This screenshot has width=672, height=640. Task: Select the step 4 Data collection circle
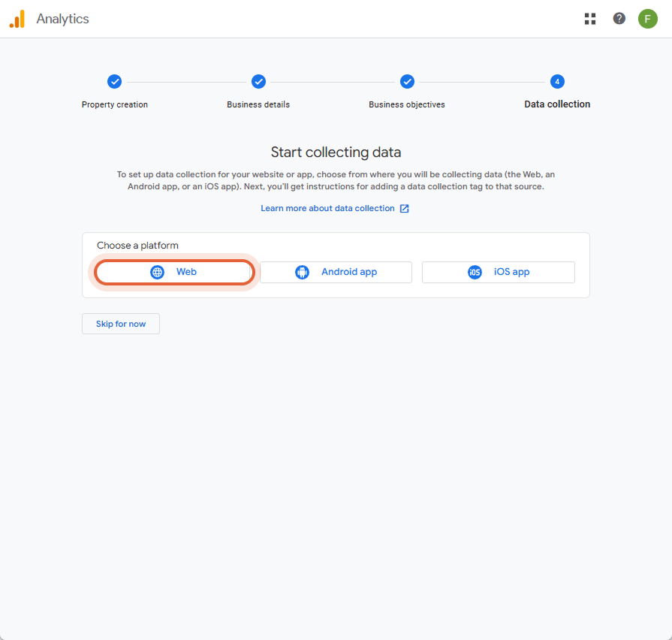pos(557,81)
